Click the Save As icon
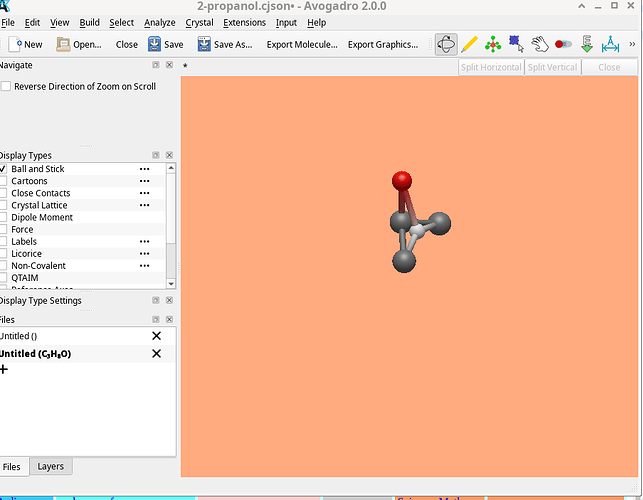The height and width of the screenshot is (500, 643). click(204, 44)
